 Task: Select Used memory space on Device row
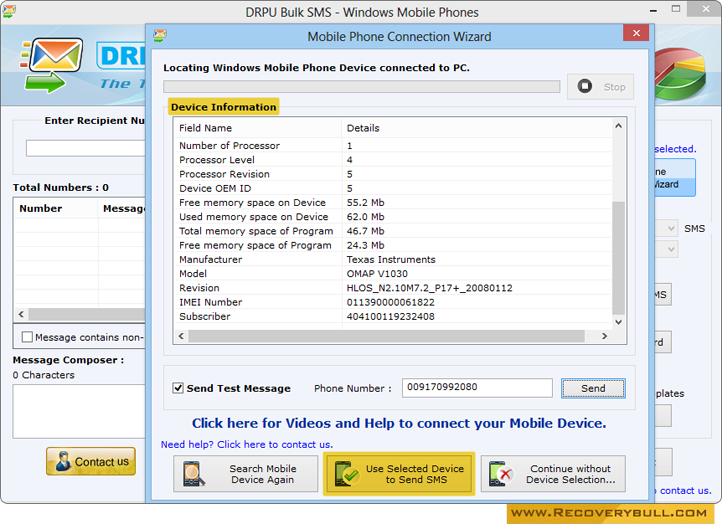(x=393, y=217)
